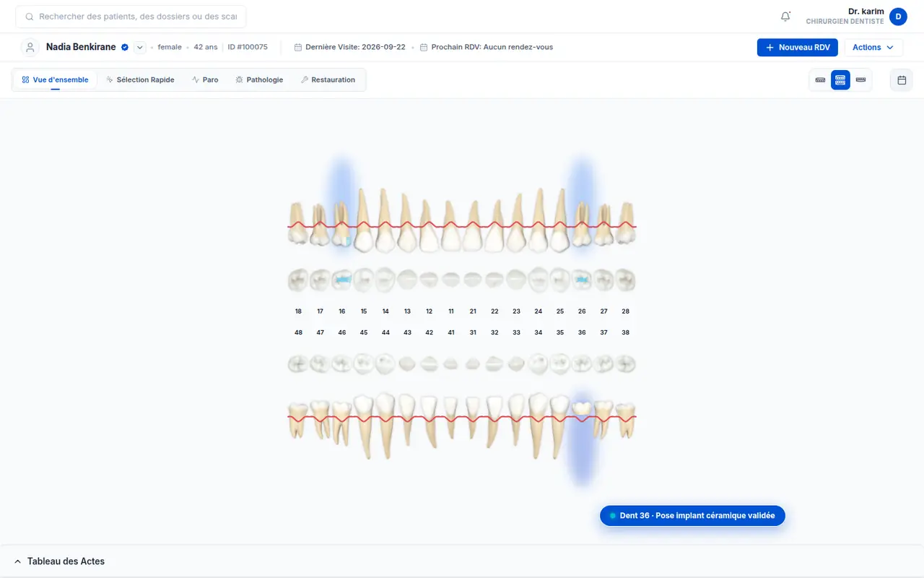
Task: Select lower tooth 36 implant crown
Action: coord(582,409)
